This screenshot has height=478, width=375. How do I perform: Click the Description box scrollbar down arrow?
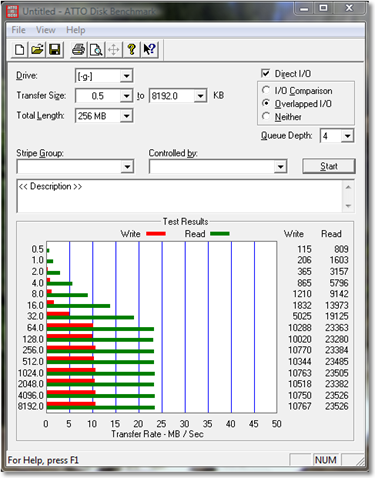[x=348, y=206]
